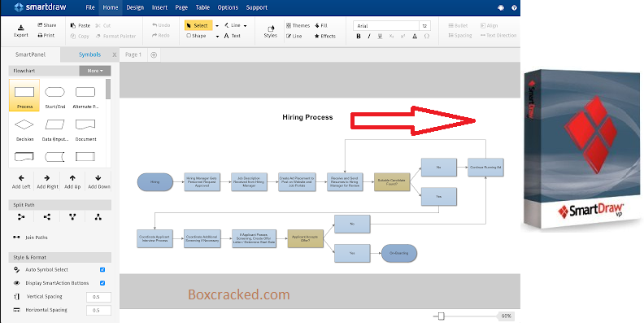Viewport: 644px width, 327px height.
Task: Select the Document shape symbol
Action: pos(85,129)
